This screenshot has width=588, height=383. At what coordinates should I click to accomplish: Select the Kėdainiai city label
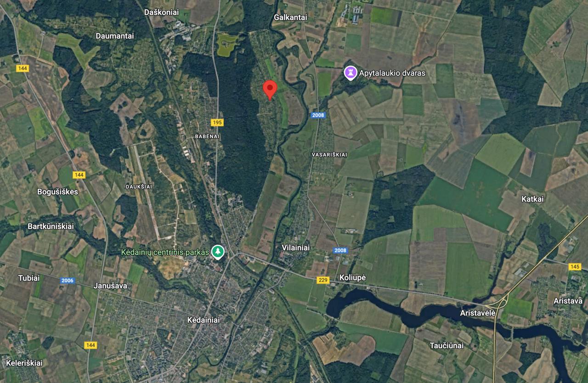pyautogui.click(x=204, y=320)
